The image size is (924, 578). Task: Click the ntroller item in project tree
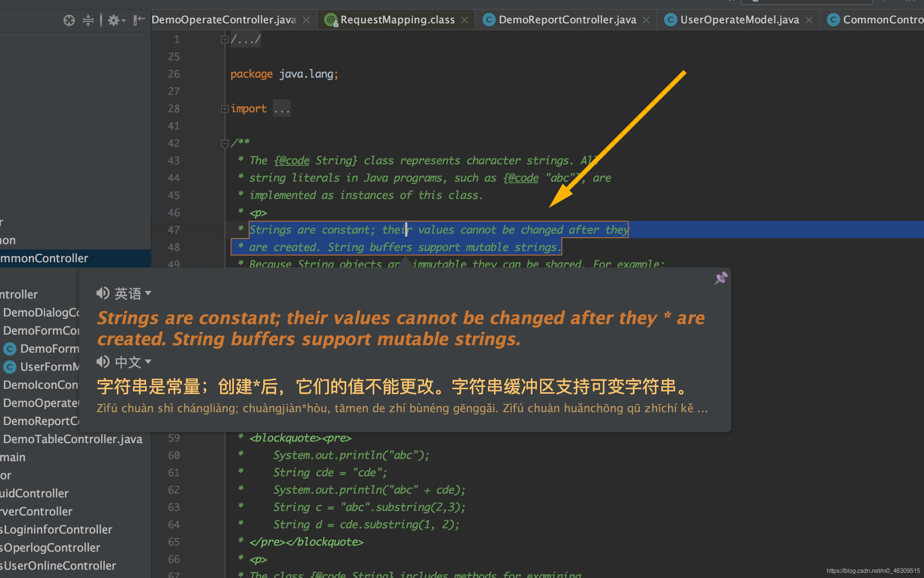(19, 294)
